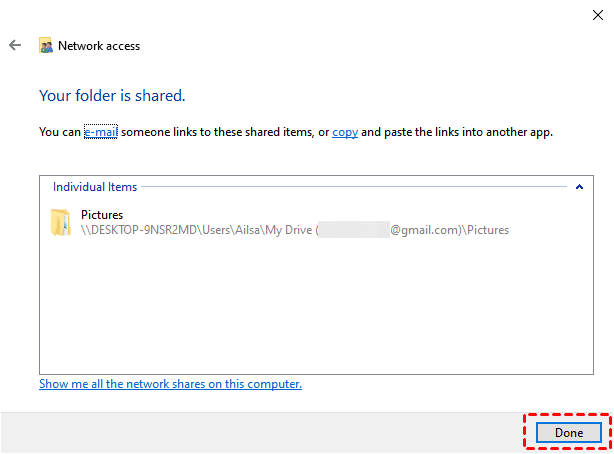The width and height of the screenshot is (614, 454).
Task: Open 'Show me all the network shares' link
Action: pyautogui.click(x=170, y=384)
